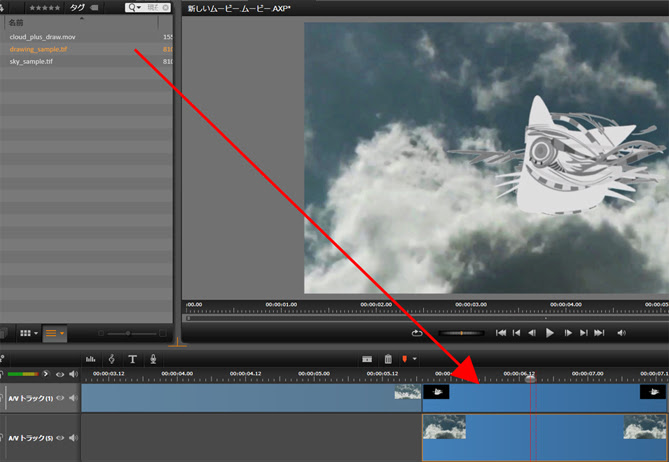This screenshot has height=462, width=669.
Task: Expand the master level arrow button
Action: point(46,374)
